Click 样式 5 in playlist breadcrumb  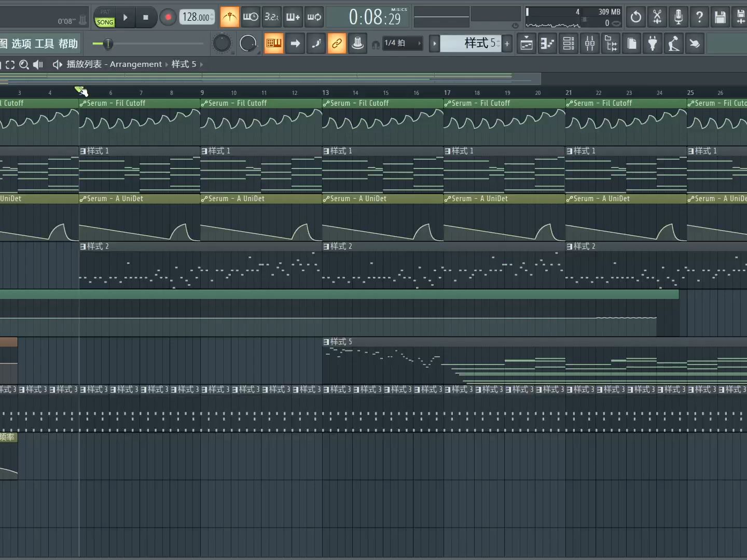(184, 64)
